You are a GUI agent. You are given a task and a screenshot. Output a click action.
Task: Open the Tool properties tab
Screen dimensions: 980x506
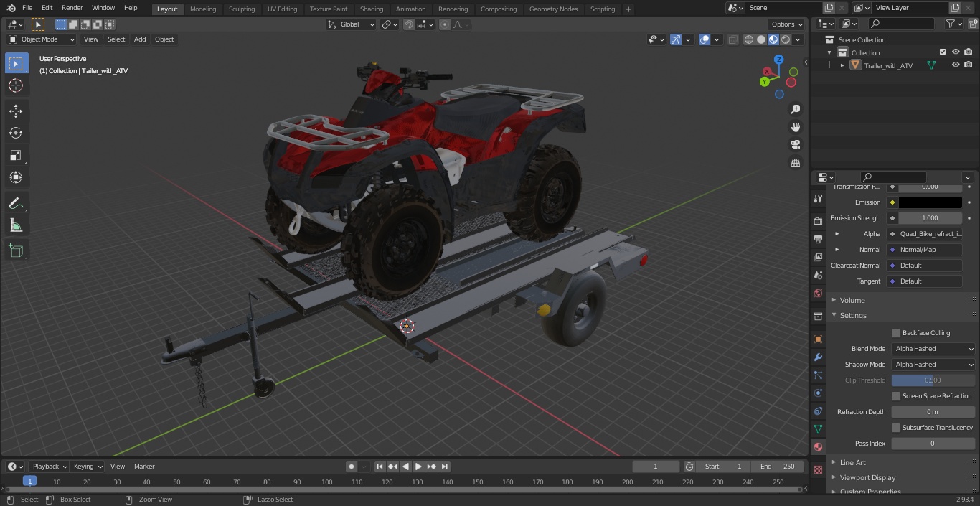click(818, 199)
